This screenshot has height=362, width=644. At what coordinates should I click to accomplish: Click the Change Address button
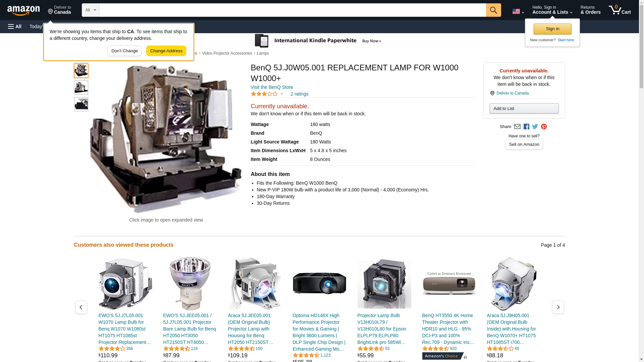166,51
